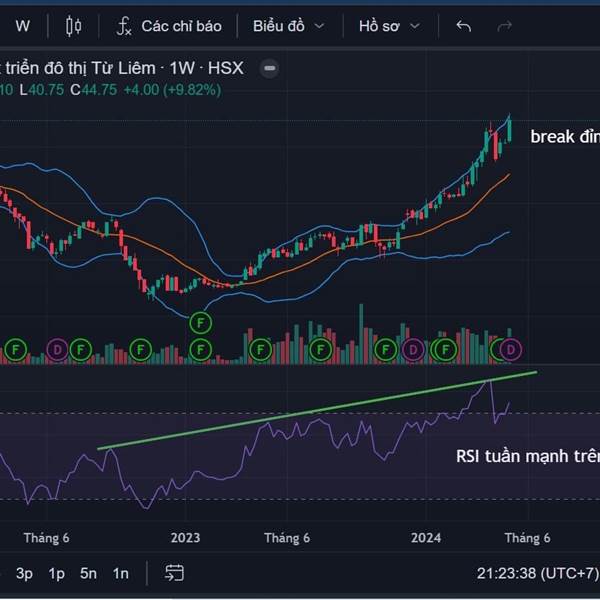
Task: Click the purple D marker near 2024
Action: (x=413, y=349)
